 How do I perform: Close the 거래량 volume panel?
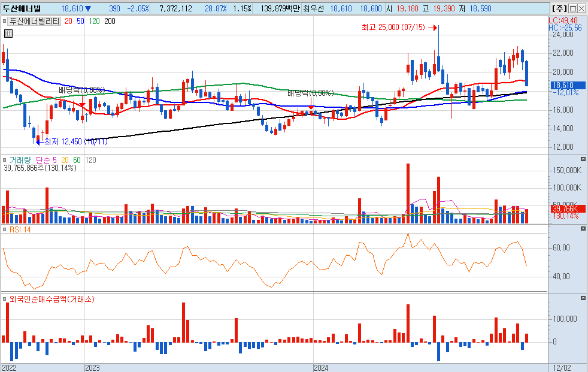(583, 159)
